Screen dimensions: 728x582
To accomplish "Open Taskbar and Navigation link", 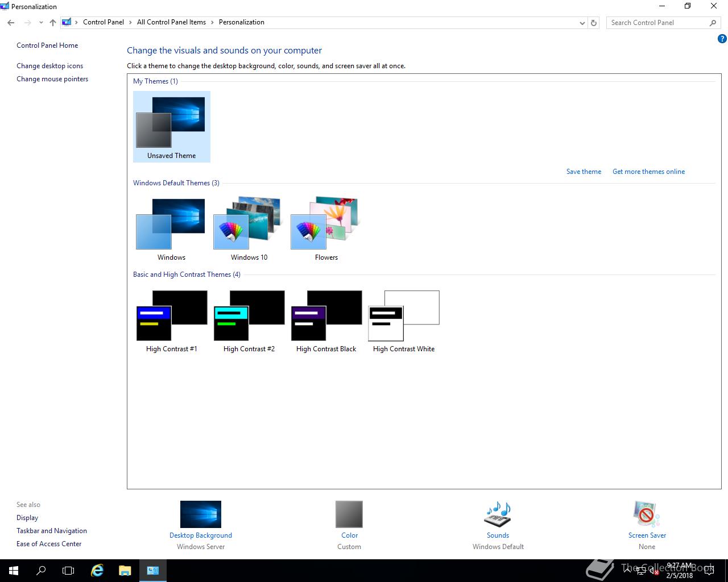I will [52, 531].
